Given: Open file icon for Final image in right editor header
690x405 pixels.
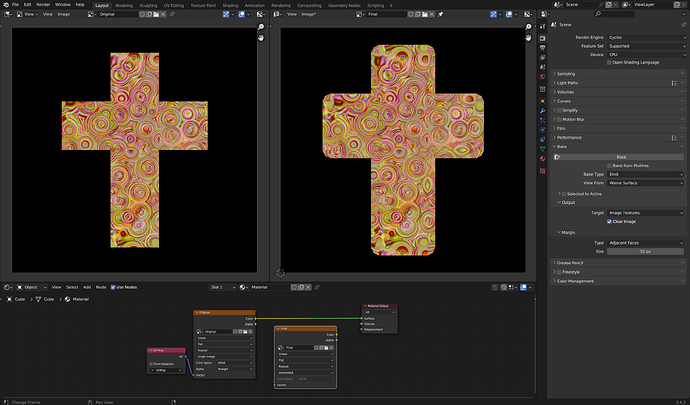Looking at the screenshot, I should 425,14.
